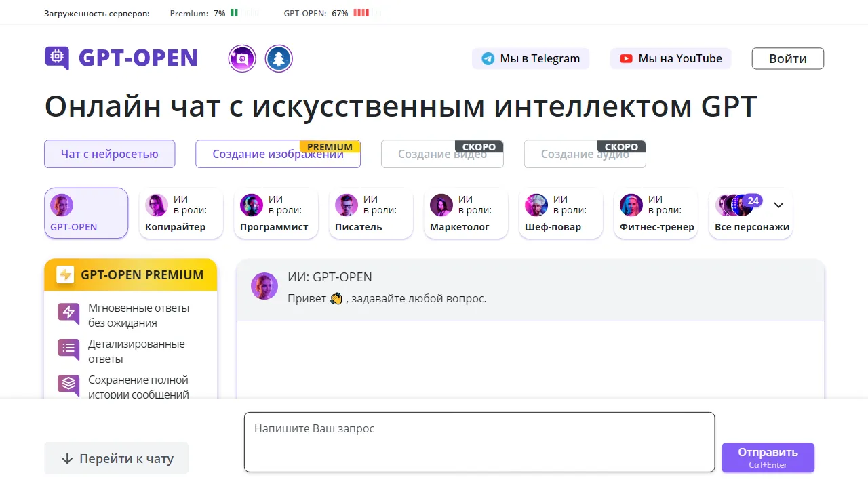The width and height of the screenshot is (868, 488).
Task: Click the lightning icon beside Мгновенные ответы
Action: (x=68, y=313)
